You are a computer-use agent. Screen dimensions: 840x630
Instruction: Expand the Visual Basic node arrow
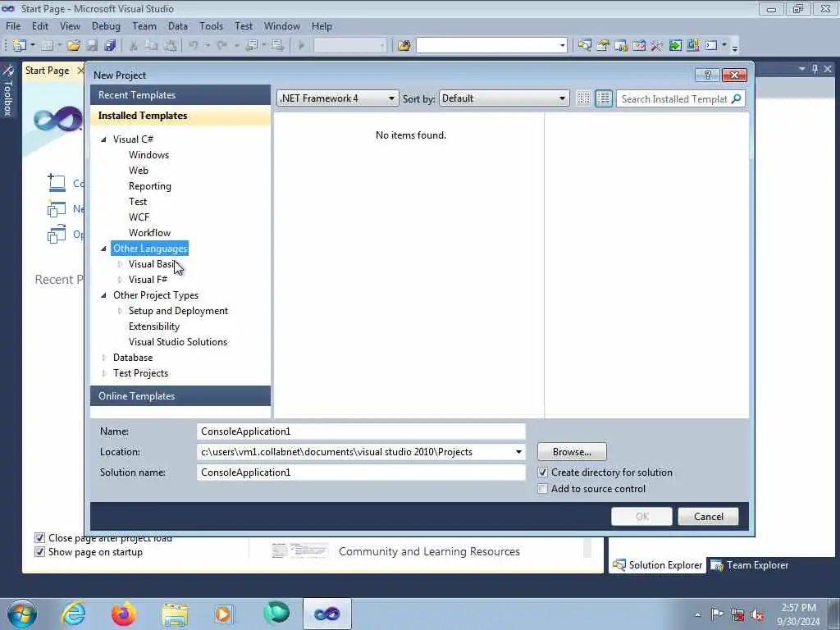[x=120, y=264]
